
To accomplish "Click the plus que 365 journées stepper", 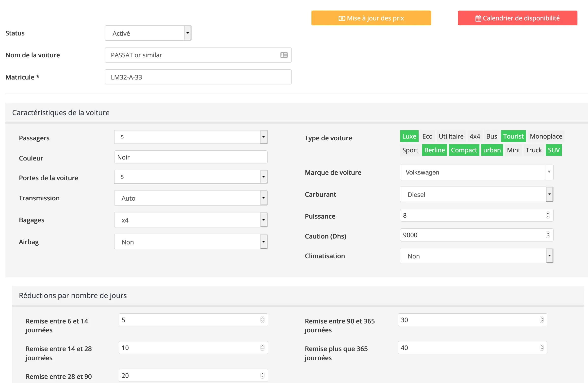I will (541, 348).
